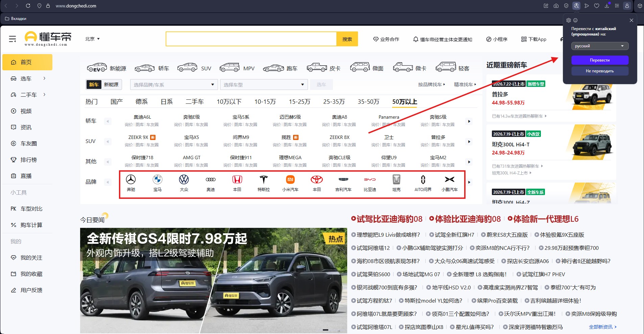Image resolution: width=644 pixels, height=334 pixels.
Task: Open the русский target language dropdown
Action: pos(600,46)
